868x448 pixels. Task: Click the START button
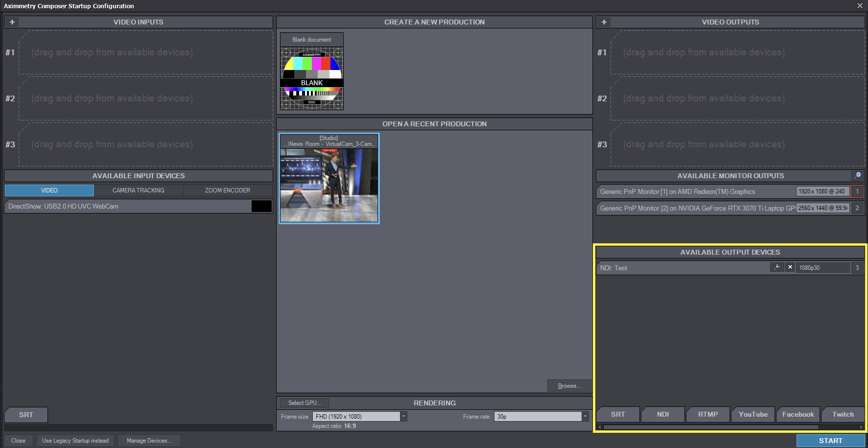(830, 441)
